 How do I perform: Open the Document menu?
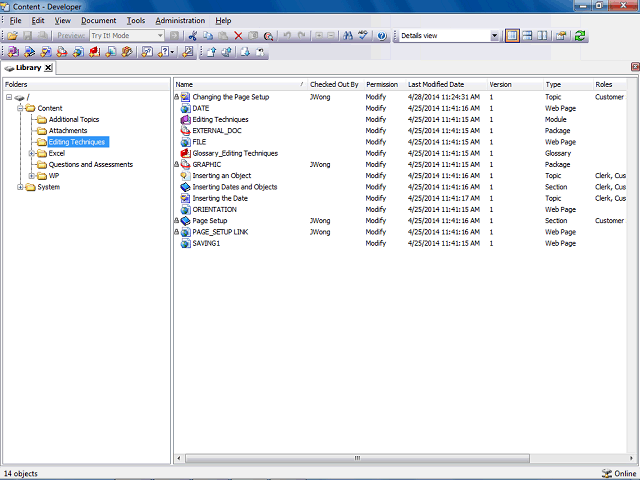(98, 20)
